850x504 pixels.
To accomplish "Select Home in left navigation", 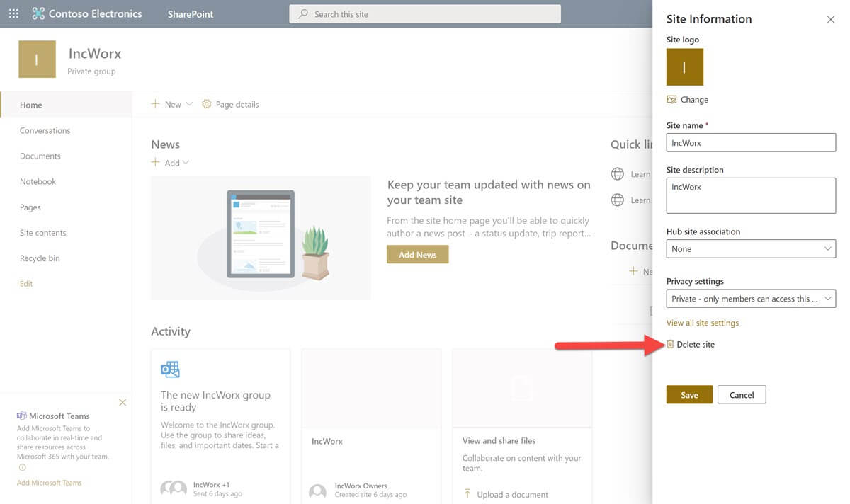I will (66, 105).
